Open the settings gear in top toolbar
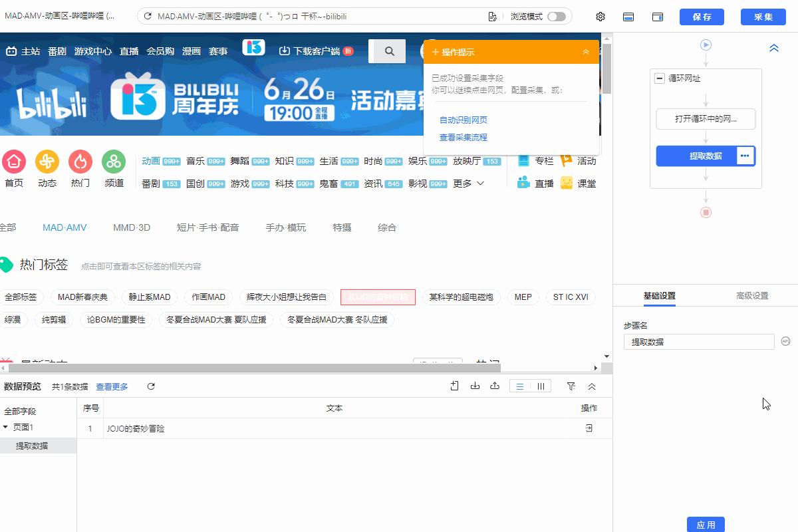Screen dimensions: 798x532 (x=600, y=17)
